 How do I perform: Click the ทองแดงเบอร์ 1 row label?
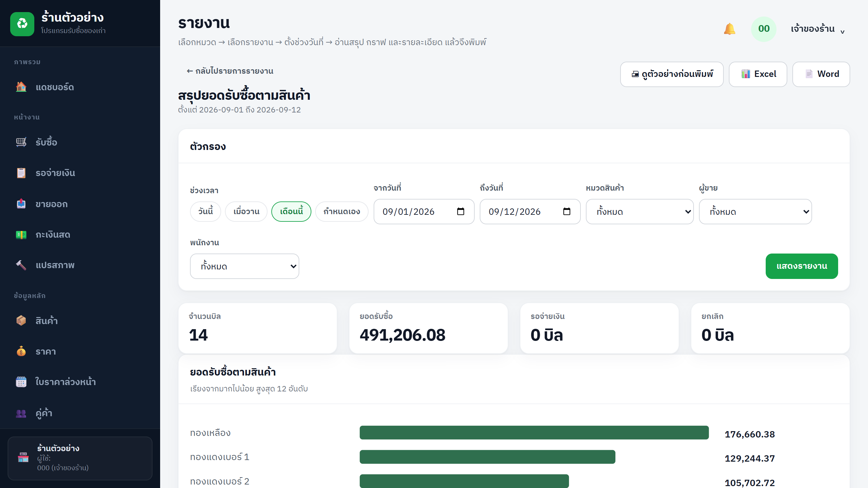[x=220, y=457]
